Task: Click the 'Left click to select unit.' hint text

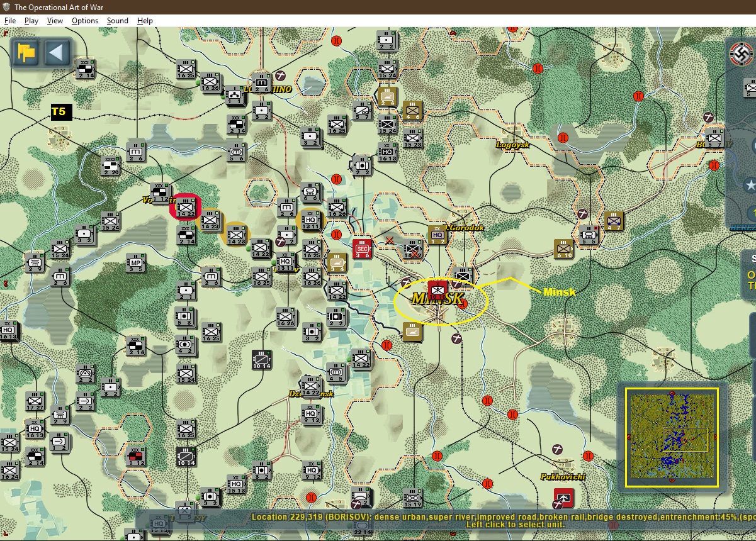Action: (516, 525)
